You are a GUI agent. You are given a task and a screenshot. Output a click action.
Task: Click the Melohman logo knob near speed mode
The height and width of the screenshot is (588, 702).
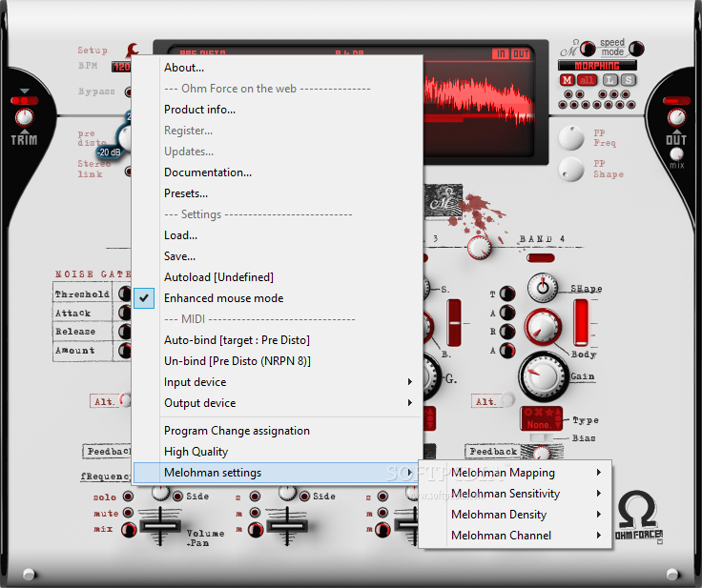click(588, 49)
